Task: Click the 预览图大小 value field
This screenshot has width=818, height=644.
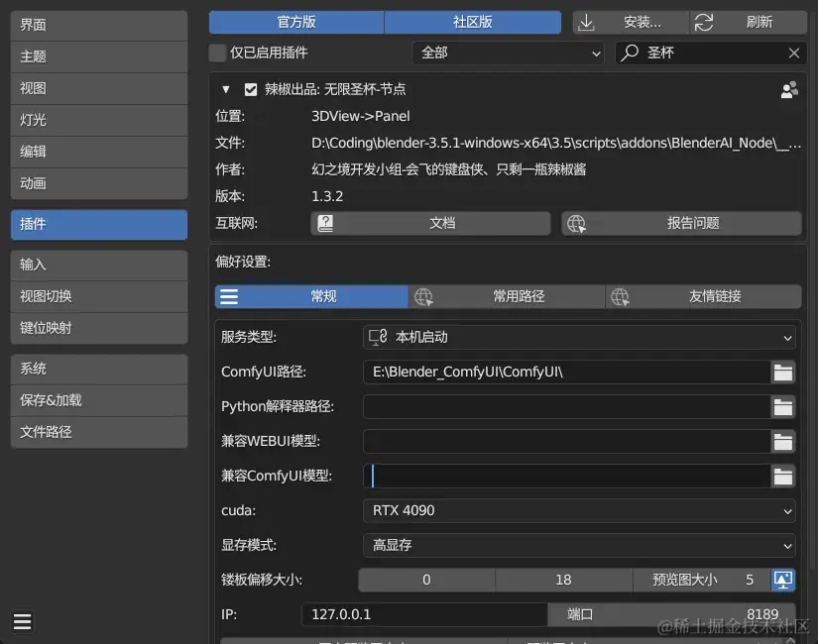Action: pos(702,580)
